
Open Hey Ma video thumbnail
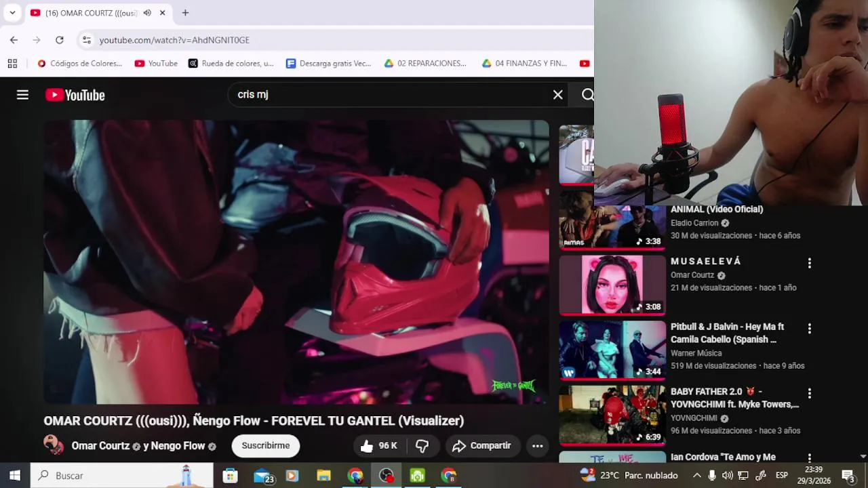pos(612,350)
